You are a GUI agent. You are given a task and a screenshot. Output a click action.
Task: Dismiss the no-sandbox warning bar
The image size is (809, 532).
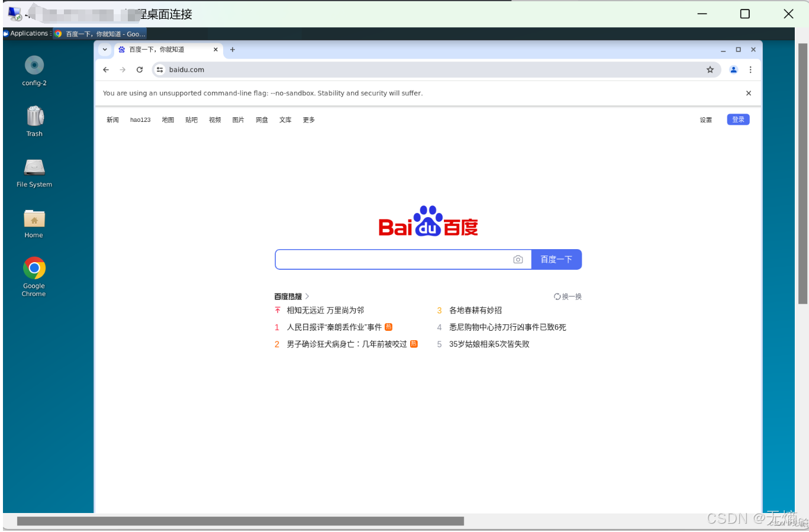(x=749, y=93)
